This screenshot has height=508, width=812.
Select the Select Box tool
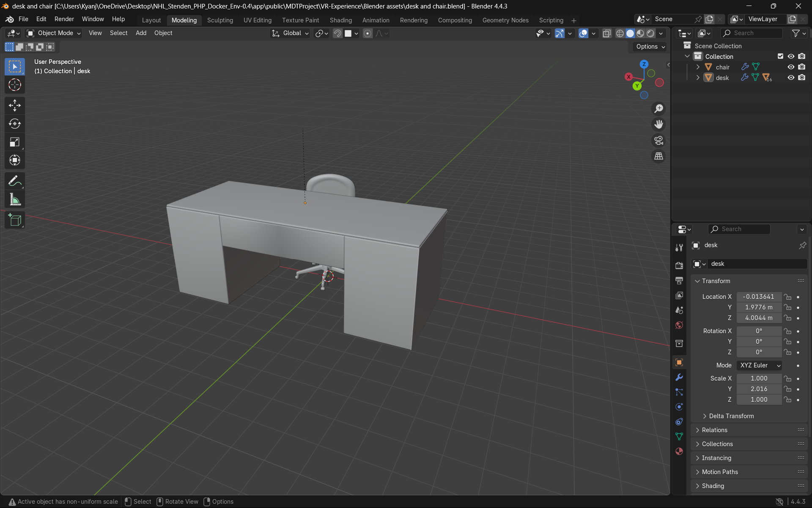pos(15,67)
